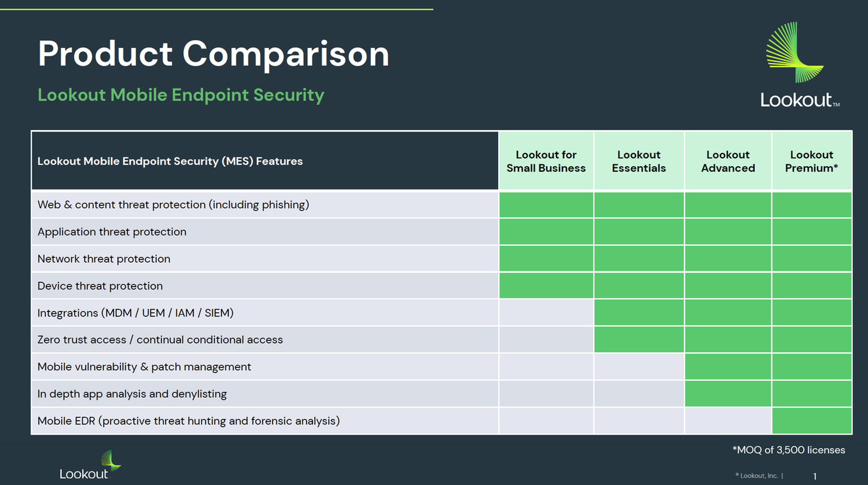Click the Lookout logo in the footer
The width and height of the screenshot is (868, 485).
(90, 465)
